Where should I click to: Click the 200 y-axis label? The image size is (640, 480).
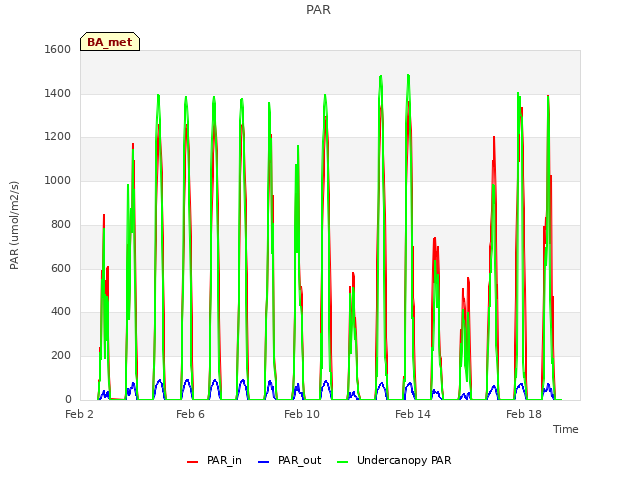61,356
